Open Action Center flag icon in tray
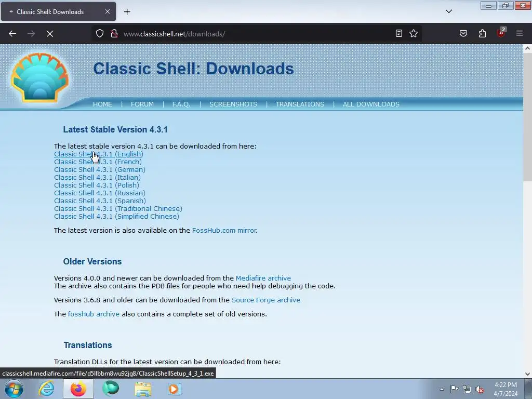Screen dimensions: 532x399 tap(454, 389)
